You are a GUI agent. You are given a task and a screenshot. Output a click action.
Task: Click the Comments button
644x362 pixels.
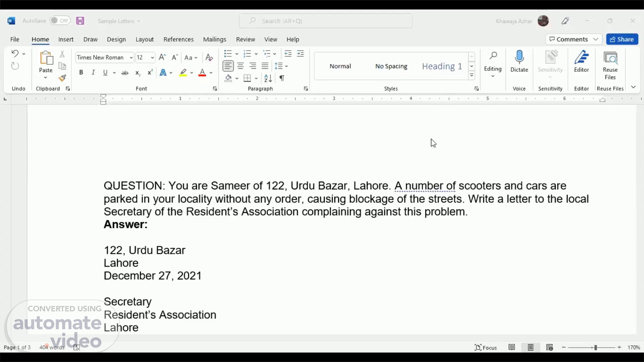(574, 39)
